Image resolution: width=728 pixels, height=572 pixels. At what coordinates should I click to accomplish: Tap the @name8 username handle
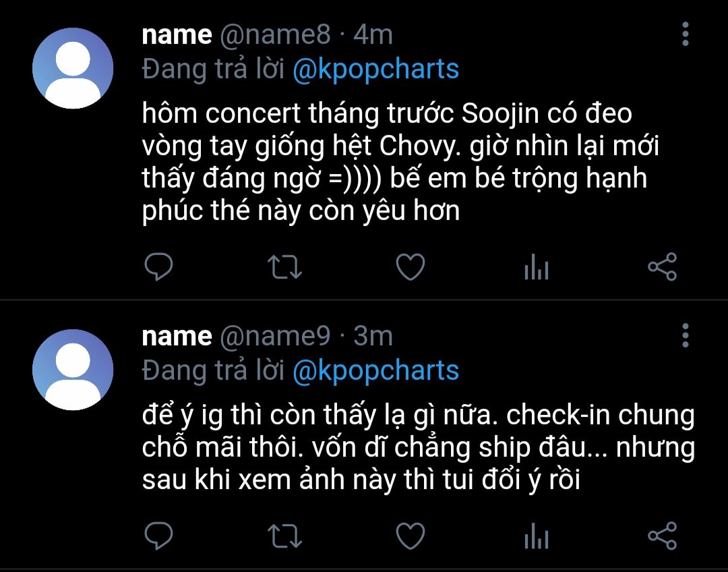pyautogui.click(x=276, y=35)
